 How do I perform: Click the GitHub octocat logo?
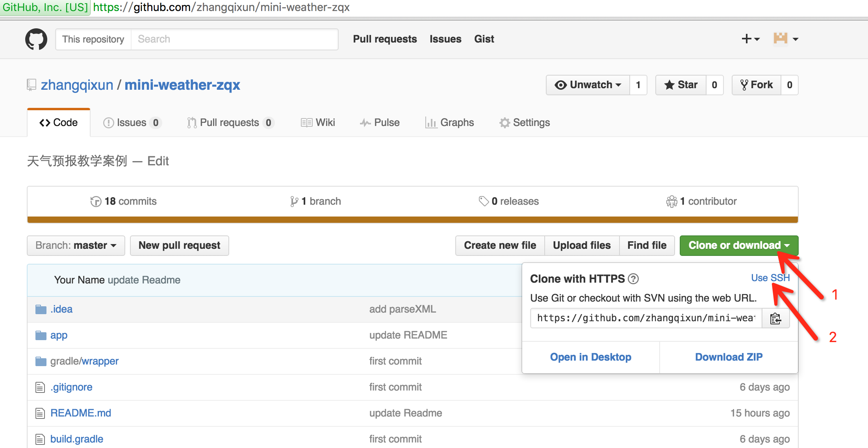coord(36,39)
